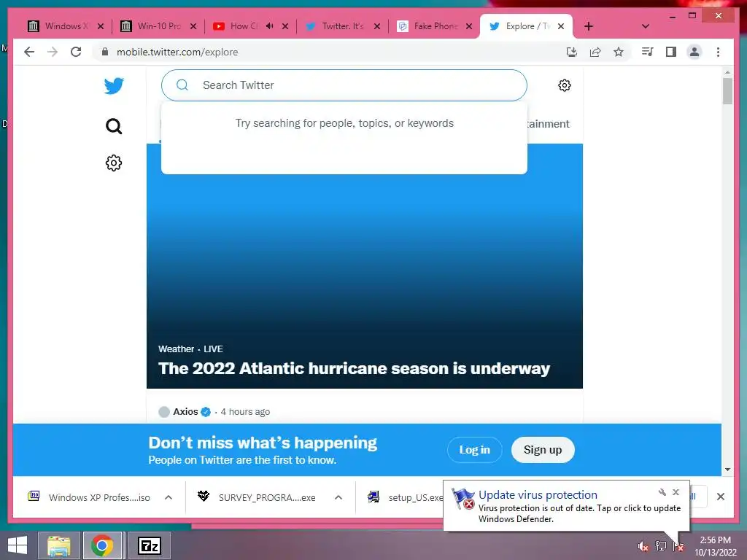Reload the page with the refresh icon
Viewport: 747px width, 560px height.
76,52
